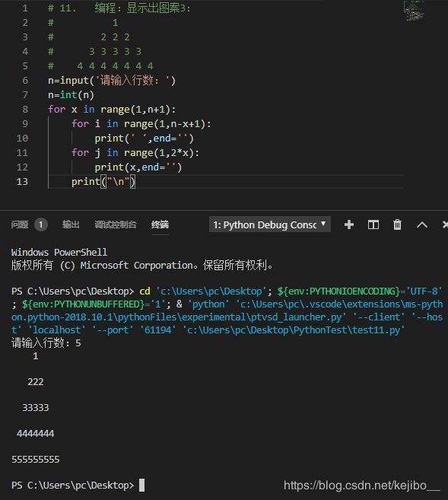Viewport: 448px width, 500px height.
Task: Maximize panel with up chevron
Action: click(x=422, y=225)
